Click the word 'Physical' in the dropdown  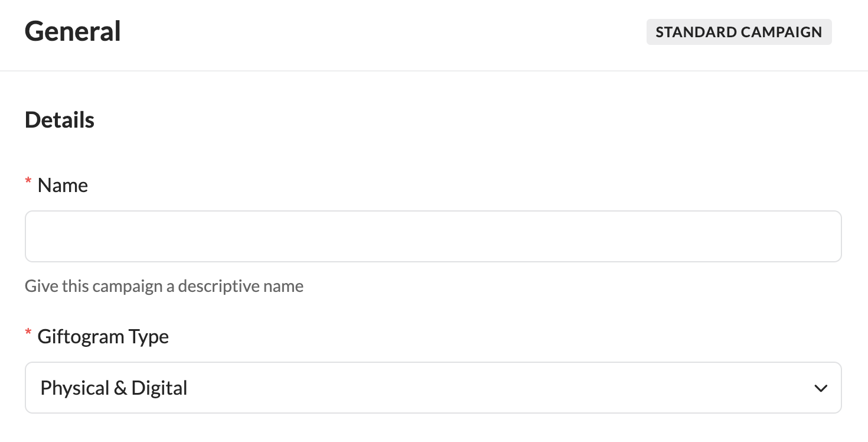point(74,388)
